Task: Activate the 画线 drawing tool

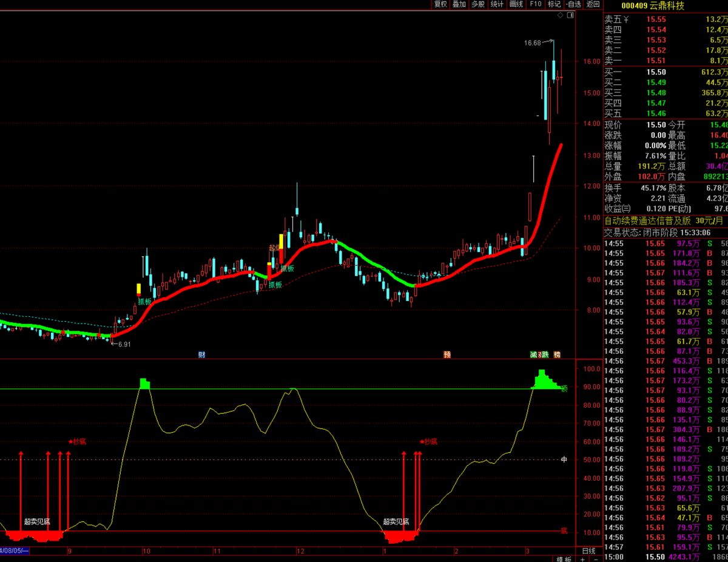Action: (516, 4)
